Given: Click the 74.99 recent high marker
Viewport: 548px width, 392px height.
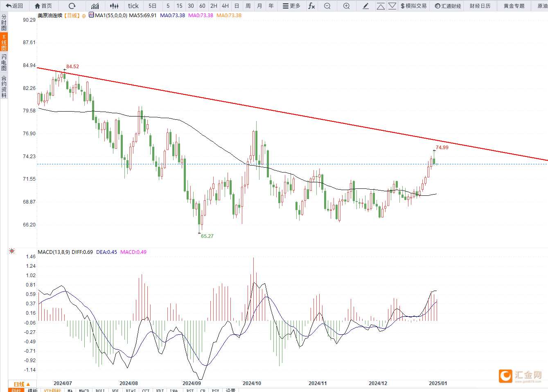Looking at the screenshot, I should click(x=442, y=148).
